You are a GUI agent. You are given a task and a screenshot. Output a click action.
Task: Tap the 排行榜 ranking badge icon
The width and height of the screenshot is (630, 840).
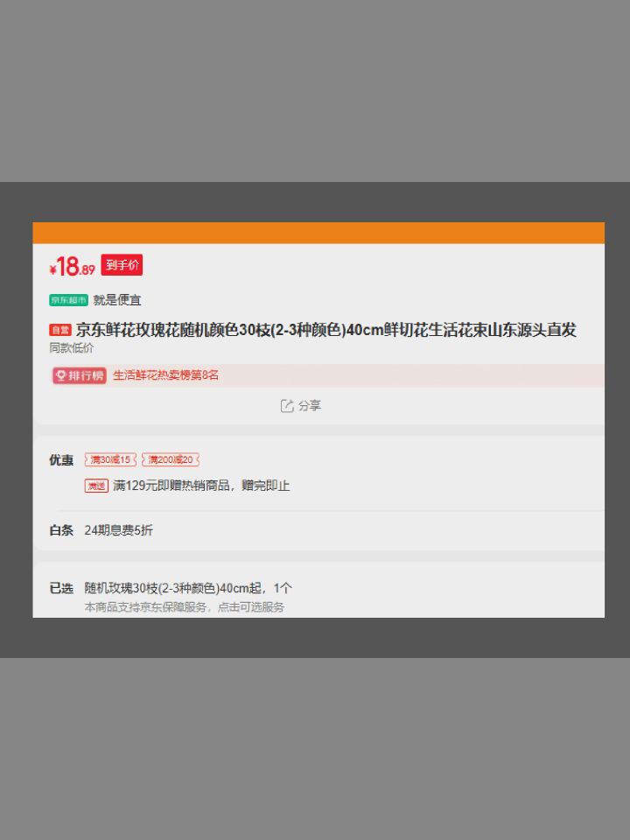point(80,375)
